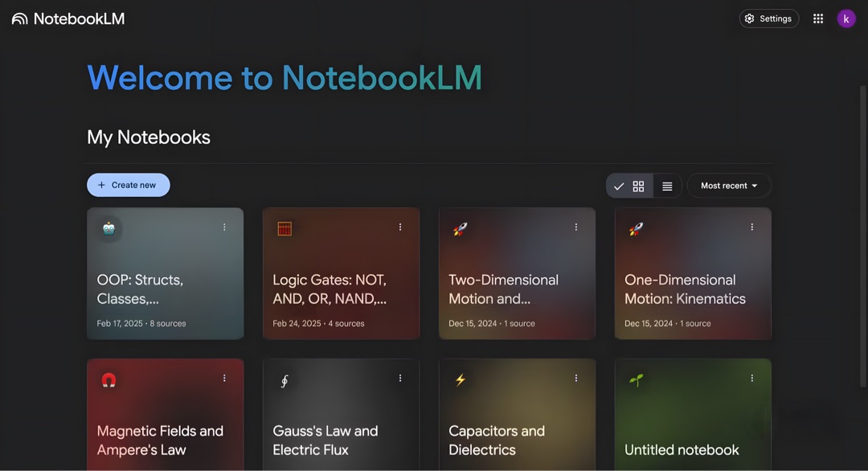Screen dimensions: 868x471
Task: Open options menu for Logic Gates notebook
Action: (400, 227)
